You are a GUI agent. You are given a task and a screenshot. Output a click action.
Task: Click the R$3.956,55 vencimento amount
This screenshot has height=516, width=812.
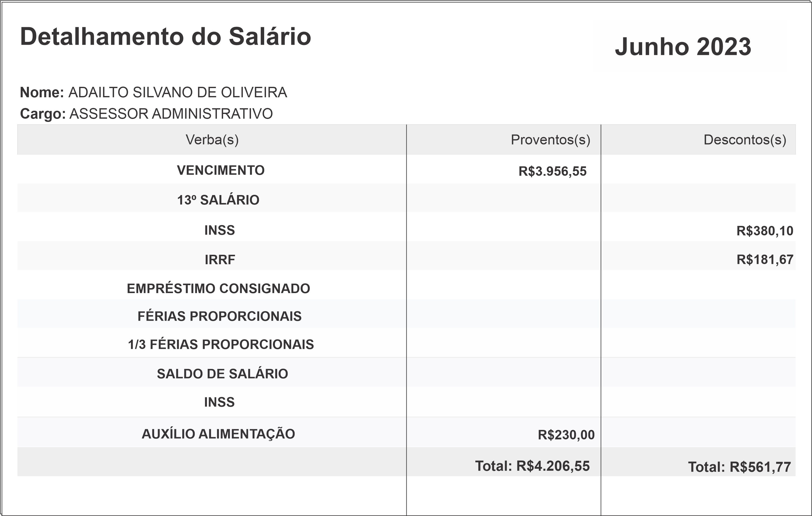[552, 171]
